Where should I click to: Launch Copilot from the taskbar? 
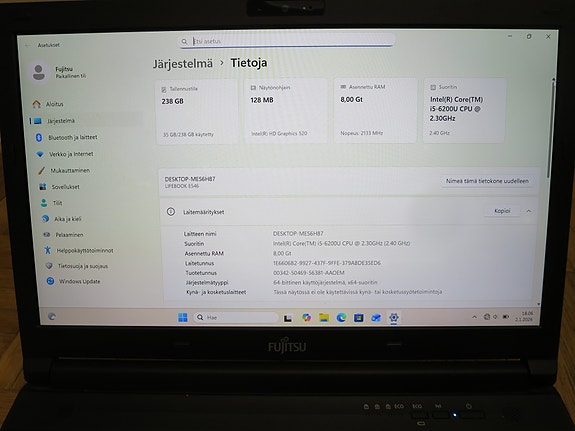click(306, 318)
